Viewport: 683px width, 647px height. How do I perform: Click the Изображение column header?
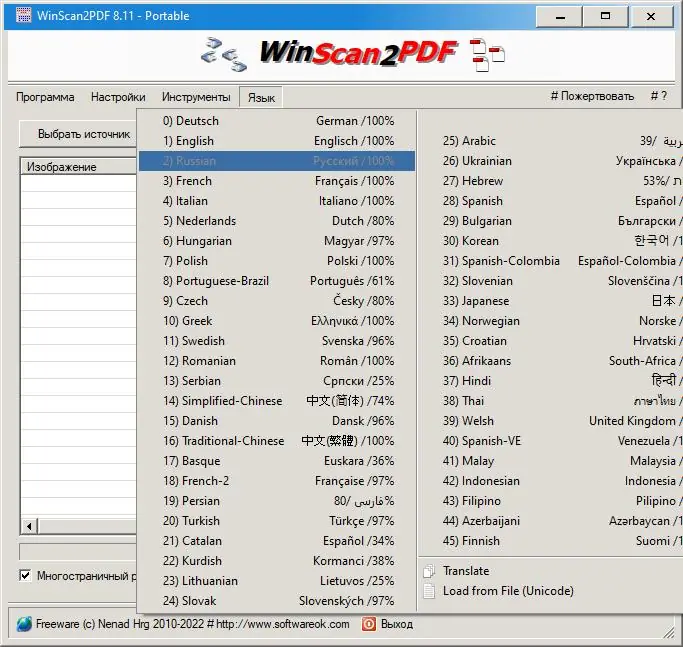(x=78, y=166)
